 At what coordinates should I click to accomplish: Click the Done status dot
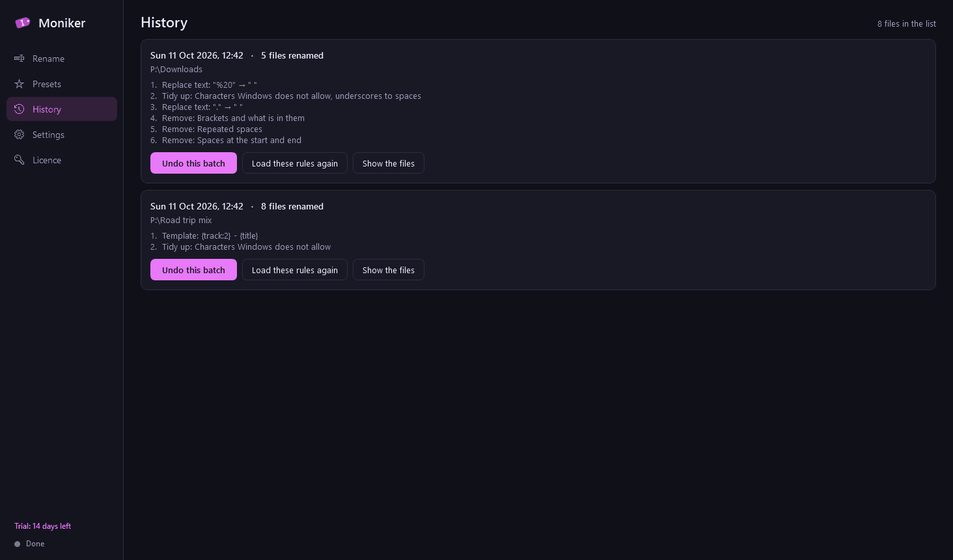(18, 544)
